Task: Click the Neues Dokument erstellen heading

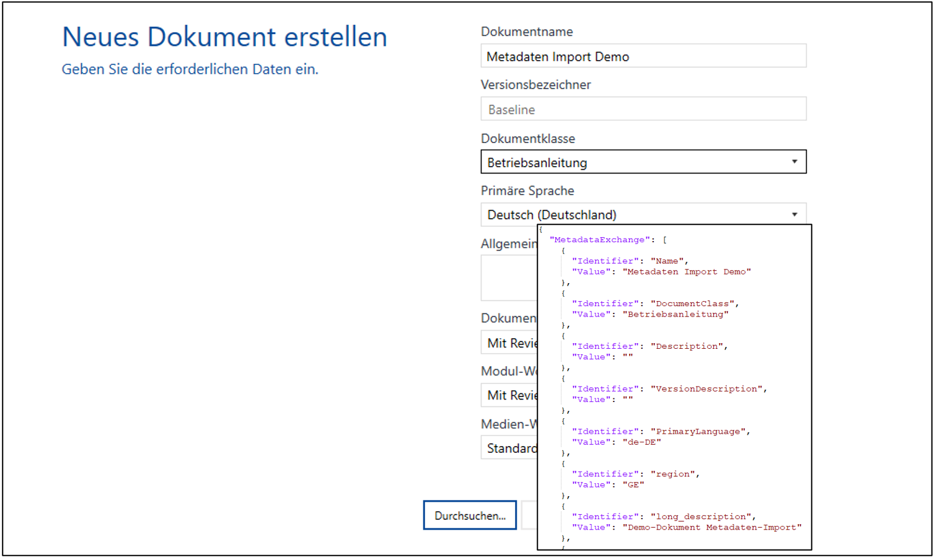Action: pos(224,37)
